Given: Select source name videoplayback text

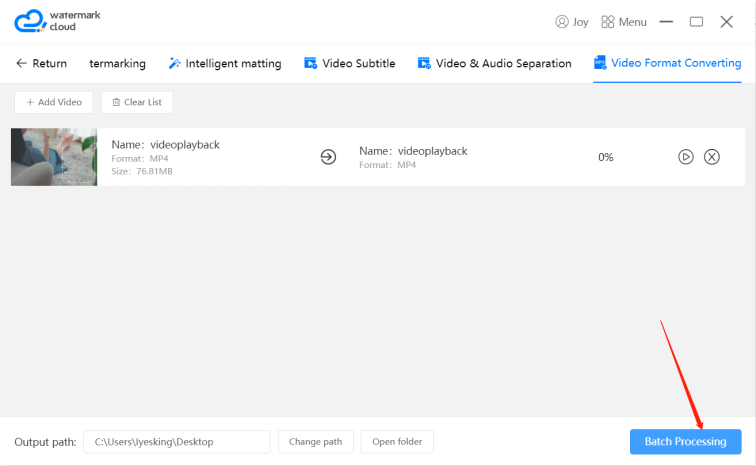Looking at the screenshot, I should tap(185, 145).
